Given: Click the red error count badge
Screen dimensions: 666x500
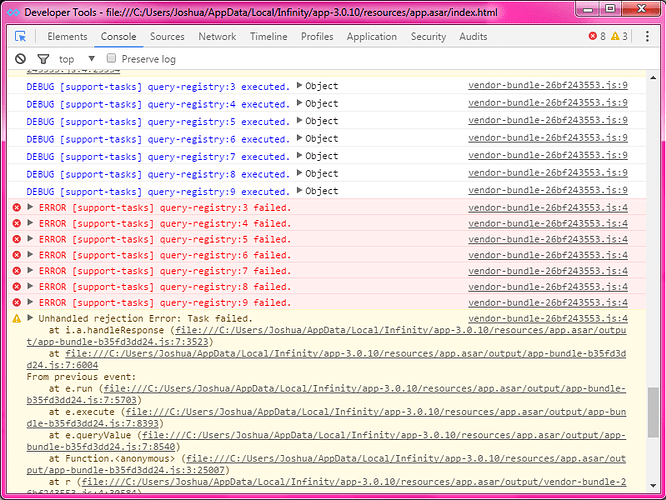Looking at the screenshot, I should tap(597, 37).
